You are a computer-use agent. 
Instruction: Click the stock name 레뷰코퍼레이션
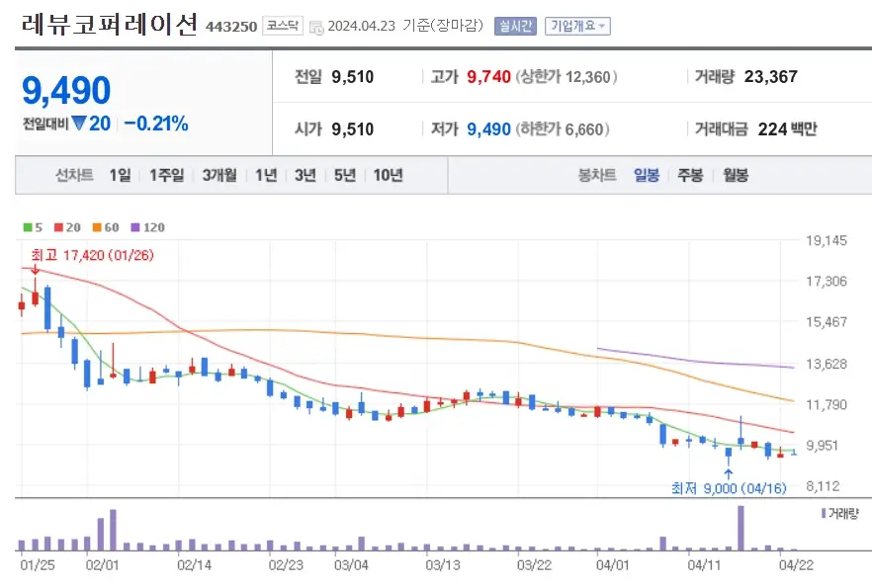click(107, 24)
